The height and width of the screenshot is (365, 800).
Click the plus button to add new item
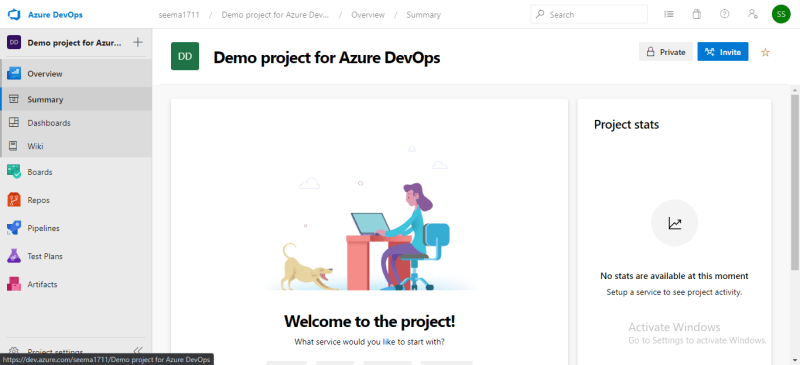pos(138,42)
